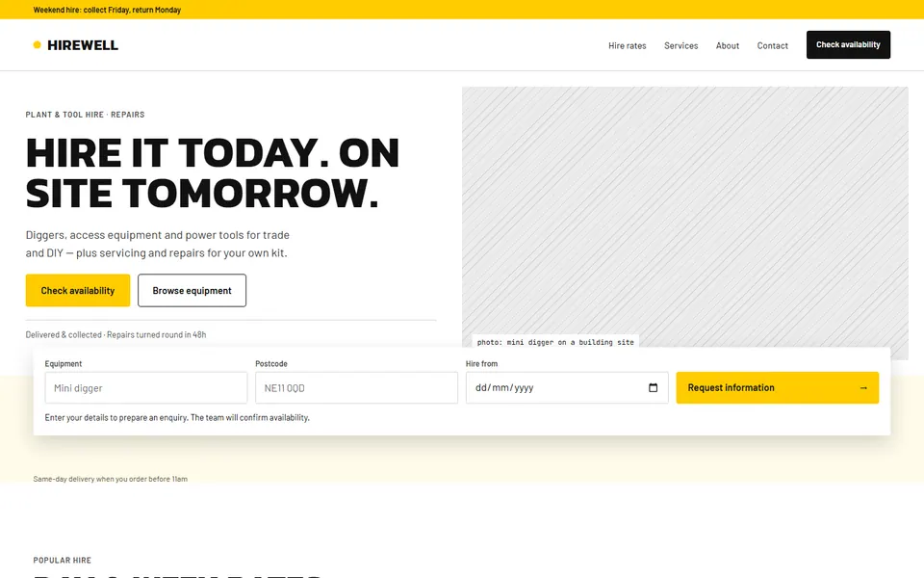Viewport: 924px width, 578px height.
Task: Focus the Equipment input field
Action: pos(146,387)
